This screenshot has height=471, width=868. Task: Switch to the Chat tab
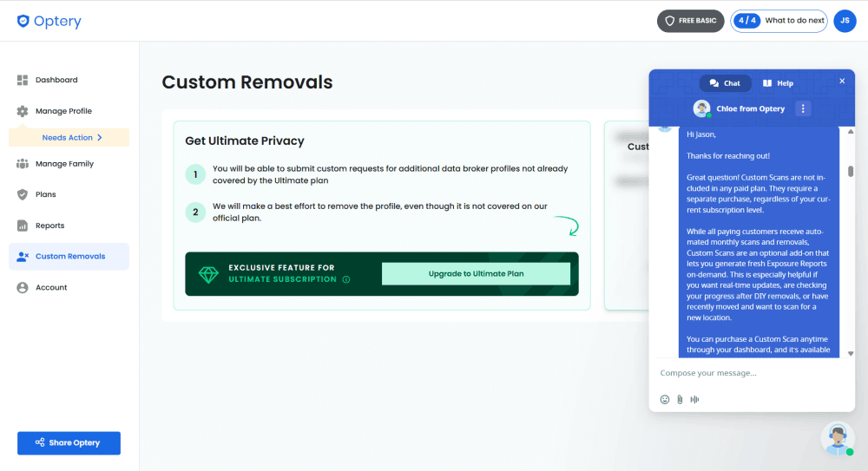point(725,83)
